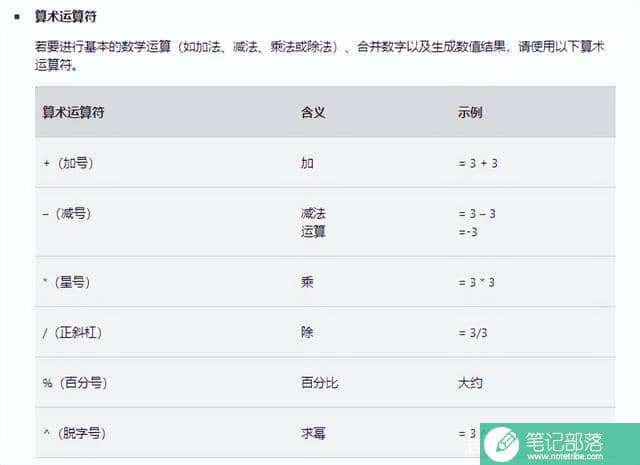
Task: Select the 含义 column header
Action: point(313,112)
